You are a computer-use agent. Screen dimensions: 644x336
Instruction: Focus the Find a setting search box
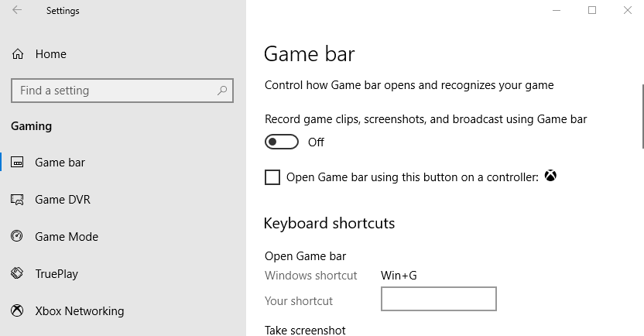116,91
